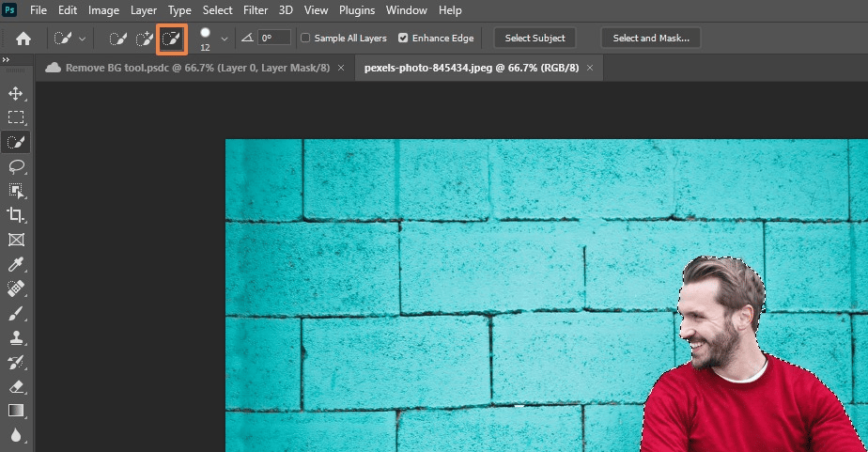Pick the Crop tool
Viewport: 868px width, 452px height.
point(16,215)
